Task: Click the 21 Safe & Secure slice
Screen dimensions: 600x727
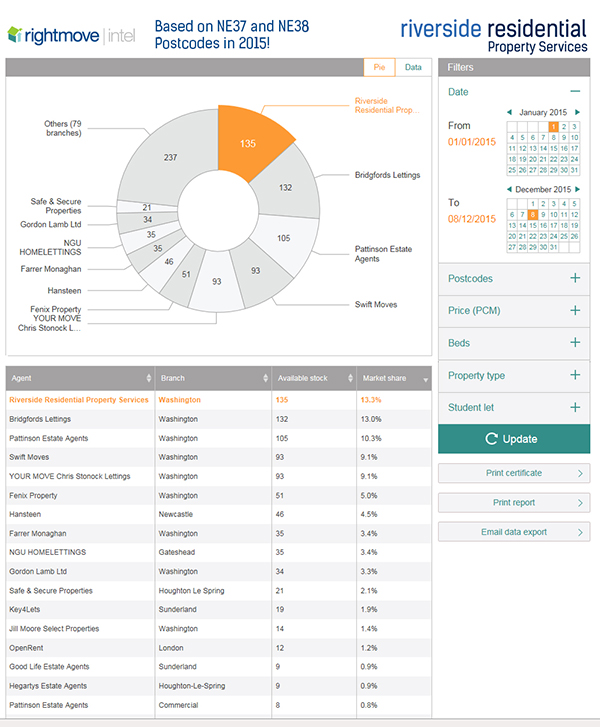Action: click(x=147, y=207)
